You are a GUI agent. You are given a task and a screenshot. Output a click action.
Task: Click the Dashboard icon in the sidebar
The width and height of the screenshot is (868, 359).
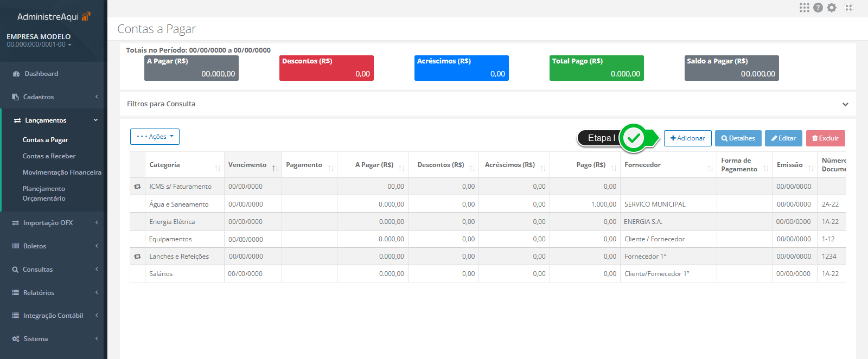[x=16, y=74]
